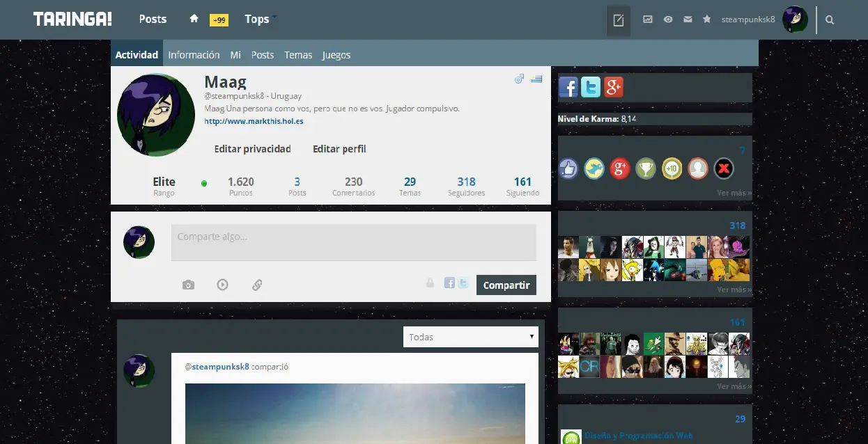This screenshot has width=868, height=444.
Task: Click the sidebar following count 161
Action: click(738, 322)
